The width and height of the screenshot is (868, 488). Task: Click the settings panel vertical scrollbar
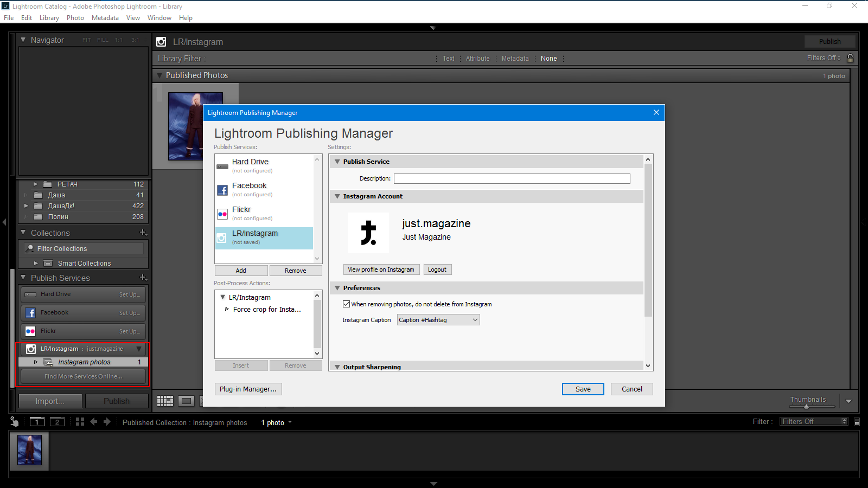pyautogui.click(x=648, y=240)
